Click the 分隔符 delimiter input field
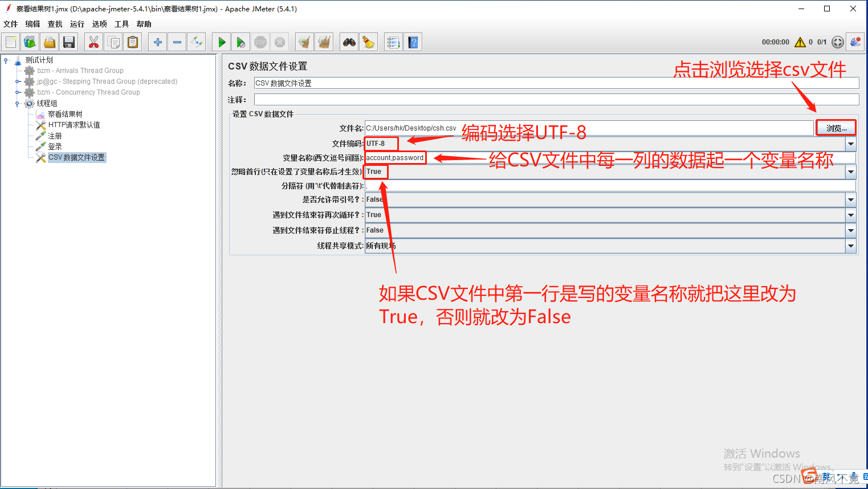 tap(610, 186)
